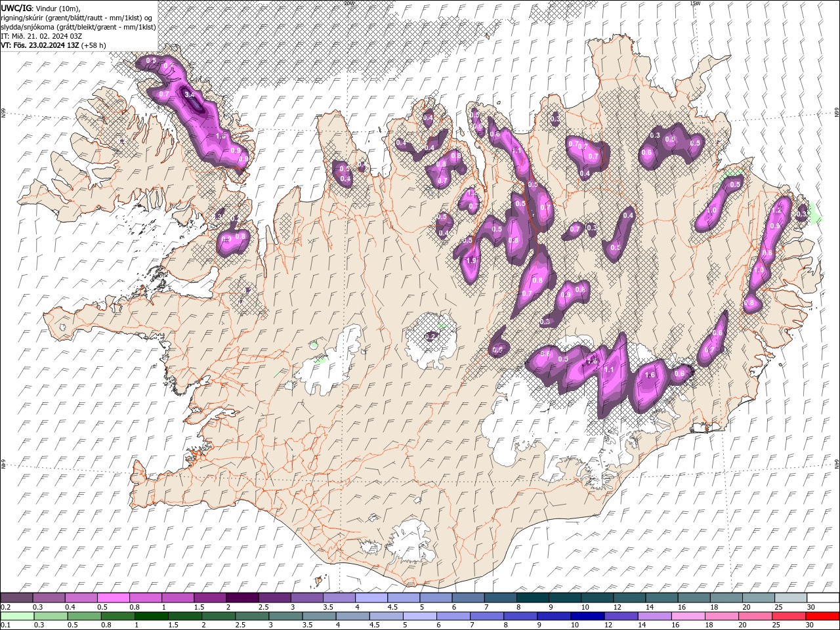This screenshot has height=630, width=840.
Task: Select the grey-green swatch above bottom-row 3 label
Action: click(285, 616)
